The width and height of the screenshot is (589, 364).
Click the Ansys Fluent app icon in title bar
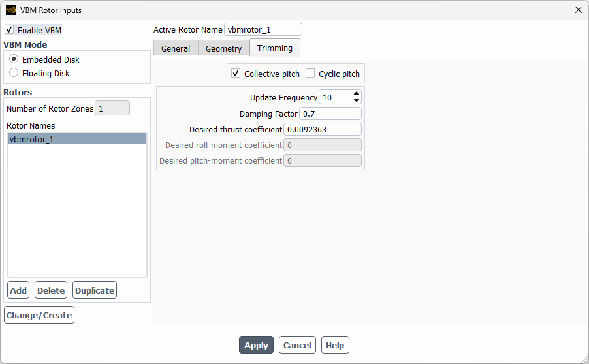11,10
